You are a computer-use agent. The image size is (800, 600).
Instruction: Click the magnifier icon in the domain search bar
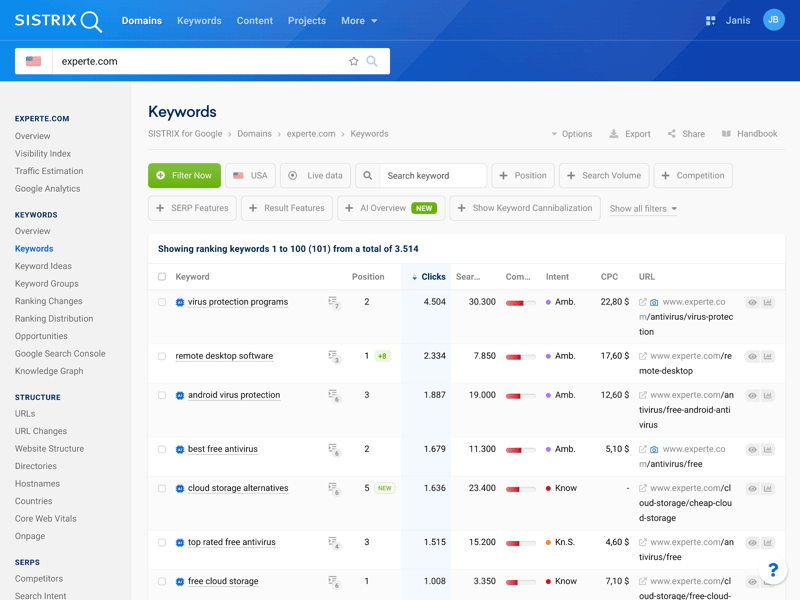(x=372, y=61)
